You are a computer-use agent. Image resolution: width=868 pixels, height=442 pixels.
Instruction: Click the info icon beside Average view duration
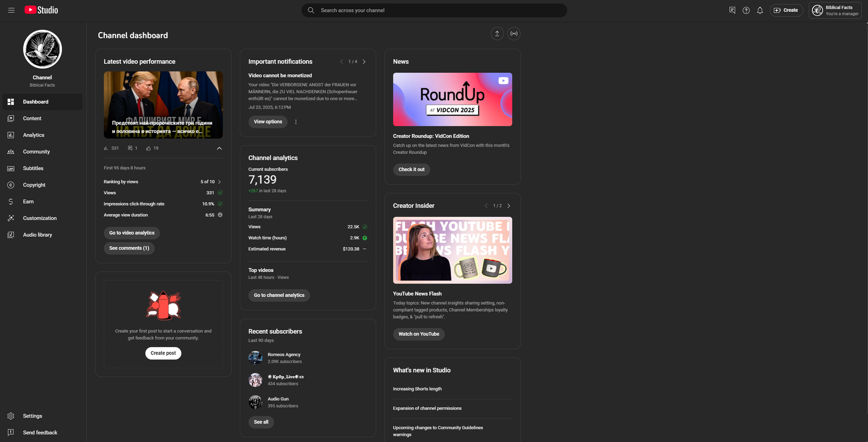[220, 215]
